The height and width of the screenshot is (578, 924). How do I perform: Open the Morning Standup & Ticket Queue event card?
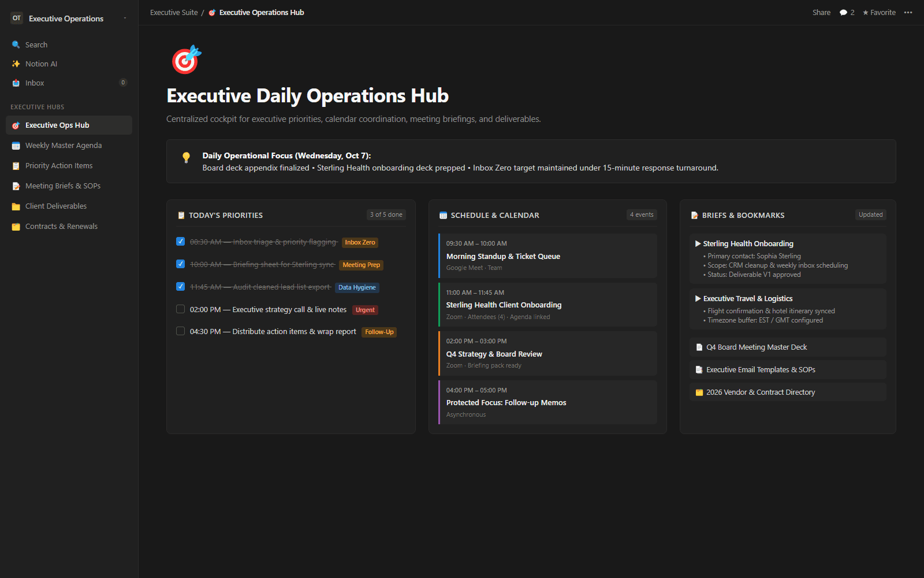[547, 255]
